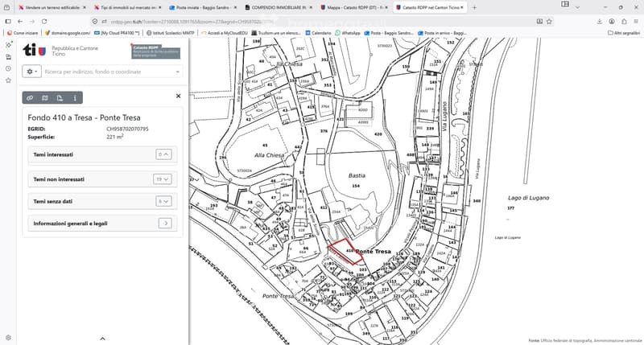Viewport: 644px width, 345px height.
Task: Open the 'Altri segnalibri' bookmarks folder
Action: pos(624,33)
